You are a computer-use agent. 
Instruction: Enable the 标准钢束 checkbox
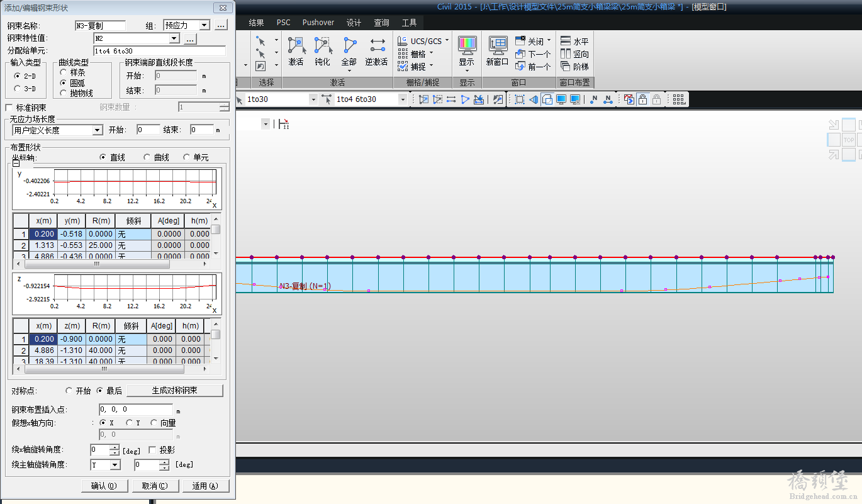(9, 108)
